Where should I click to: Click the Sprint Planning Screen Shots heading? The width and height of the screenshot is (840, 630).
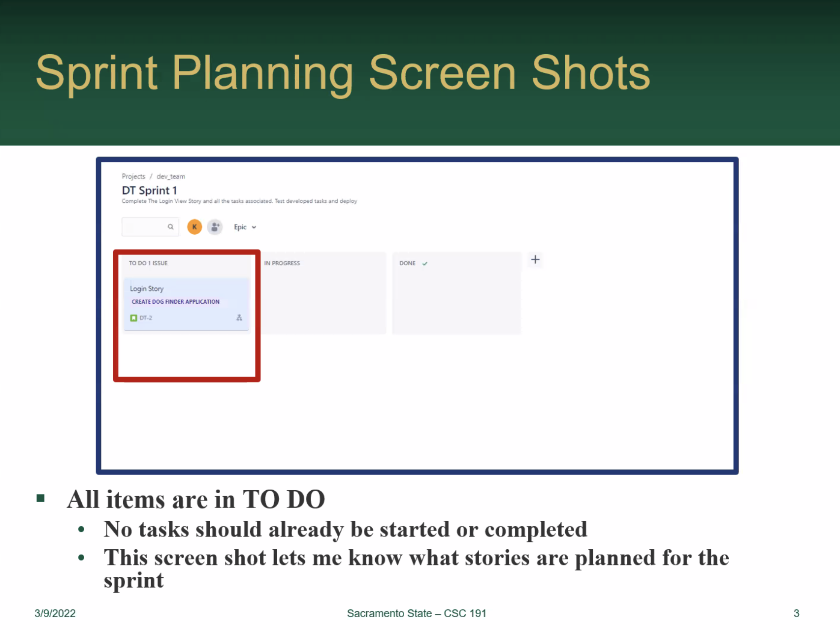343,73
